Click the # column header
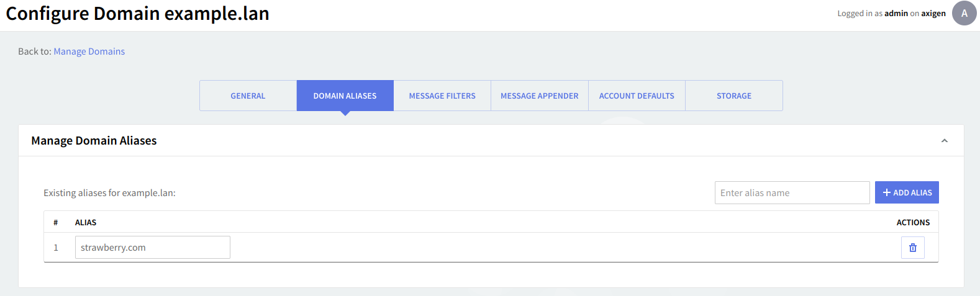The height and width of the screenshot is (296, 980). point(56,222)
